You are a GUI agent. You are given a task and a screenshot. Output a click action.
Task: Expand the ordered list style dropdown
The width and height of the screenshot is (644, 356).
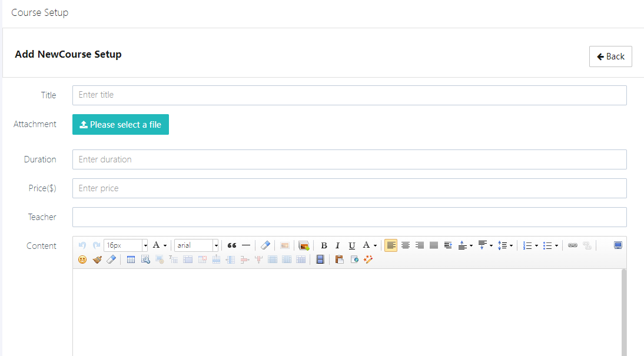tap(536, 246)
